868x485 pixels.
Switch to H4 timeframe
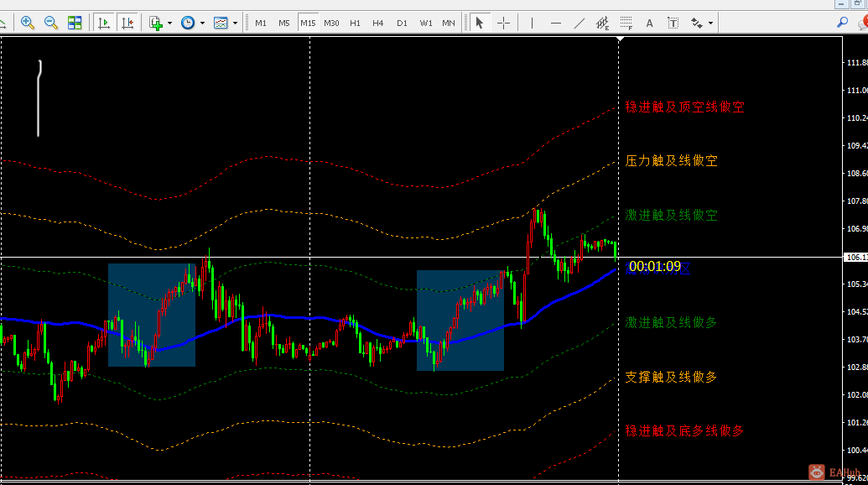378,23
